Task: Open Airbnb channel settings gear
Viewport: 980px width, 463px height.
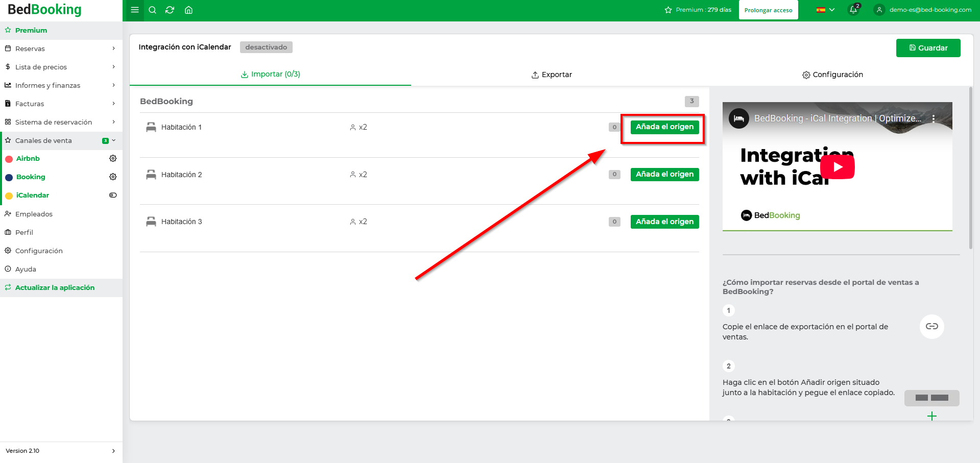Action: click(x=113, y=158)
